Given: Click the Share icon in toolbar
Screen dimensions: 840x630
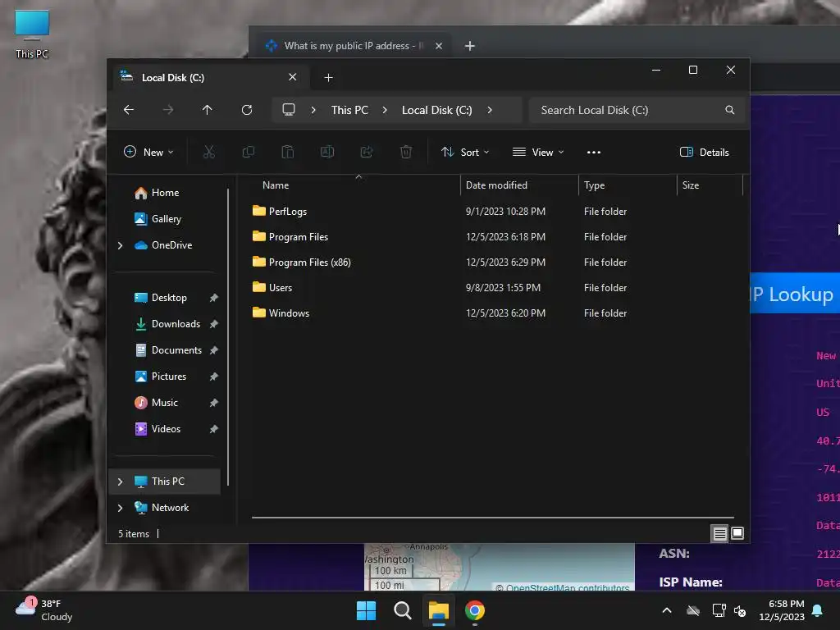Looking at the screenshot, I should (x=367, y=152).
